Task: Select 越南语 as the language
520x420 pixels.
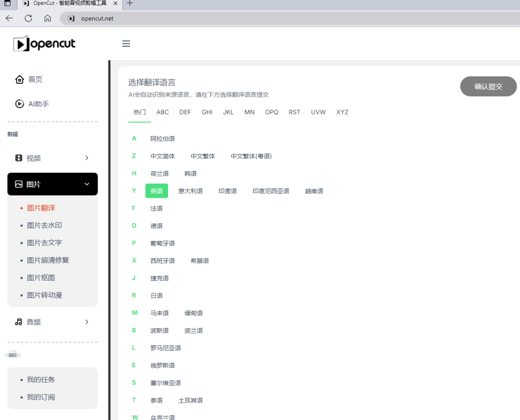Action: [314, 191]
